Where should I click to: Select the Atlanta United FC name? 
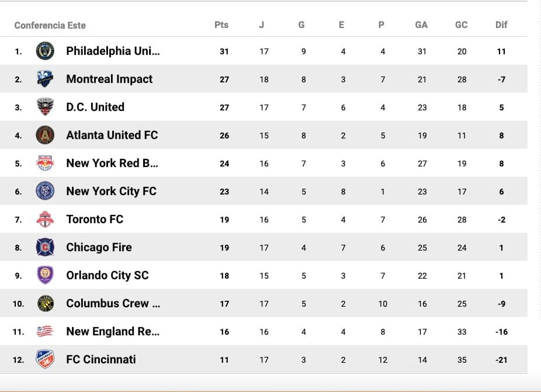112,135
